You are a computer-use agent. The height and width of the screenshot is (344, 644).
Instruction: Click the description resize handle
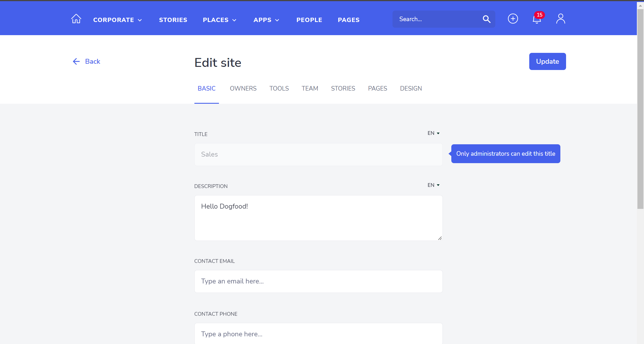point(440,238)
